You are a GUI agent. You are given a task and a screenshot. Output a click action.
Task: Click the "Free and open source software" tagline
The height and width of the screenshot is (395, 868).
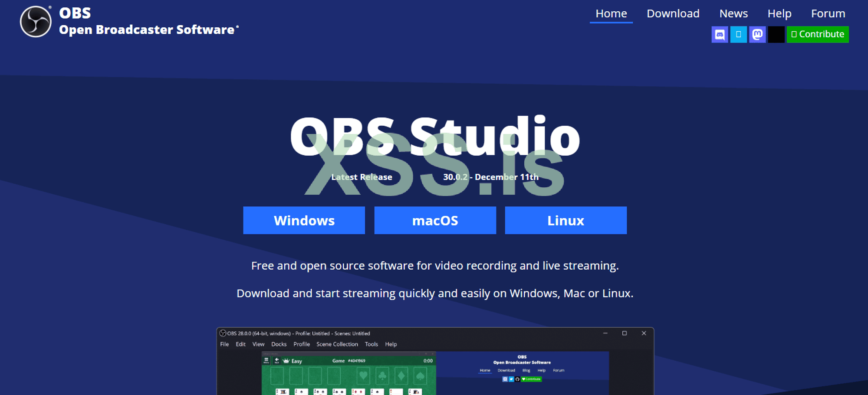pyautogui.click(x=435, y=265)
